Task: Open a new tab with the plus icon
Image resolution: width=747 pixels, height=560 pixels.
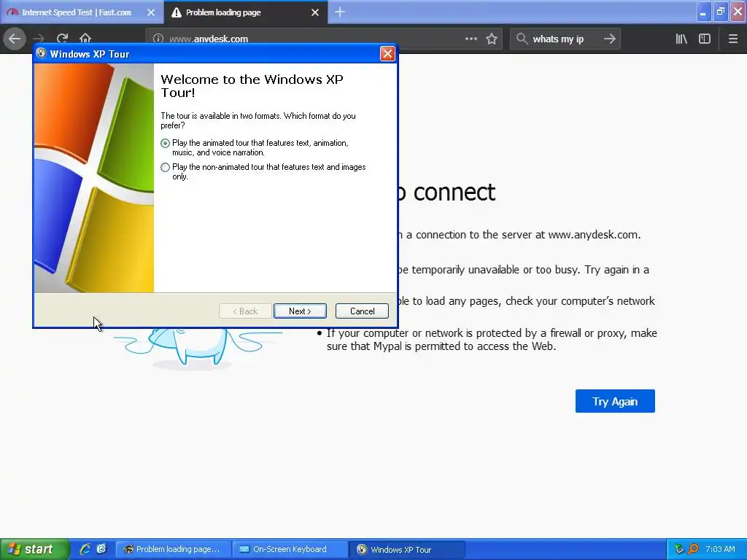Action: [x=340, y=12]
